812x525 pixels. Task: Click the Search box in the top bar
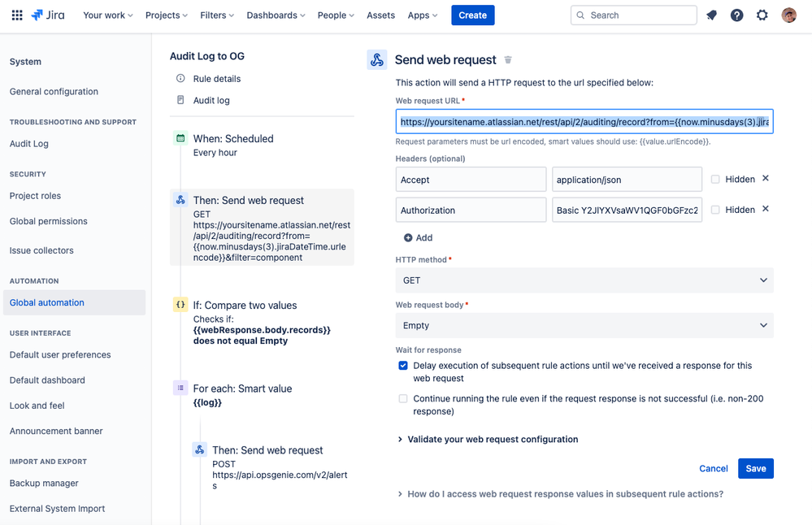click(634, 15)
